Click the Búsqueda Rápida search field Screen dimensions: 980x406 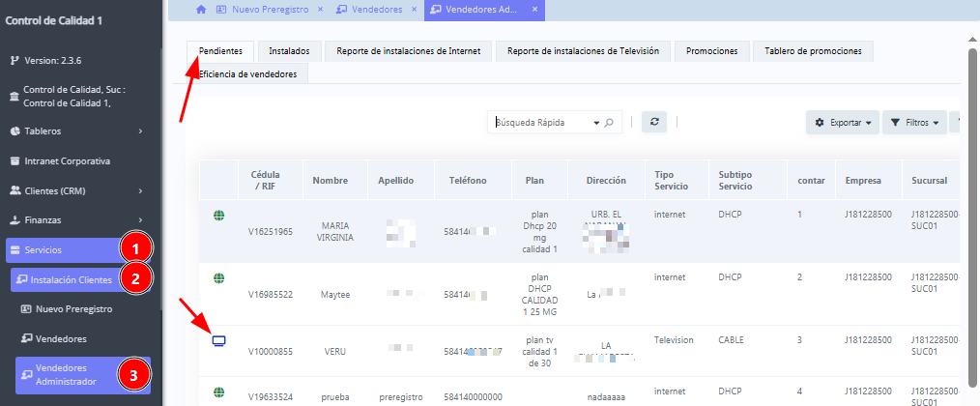tap(541, 123)
